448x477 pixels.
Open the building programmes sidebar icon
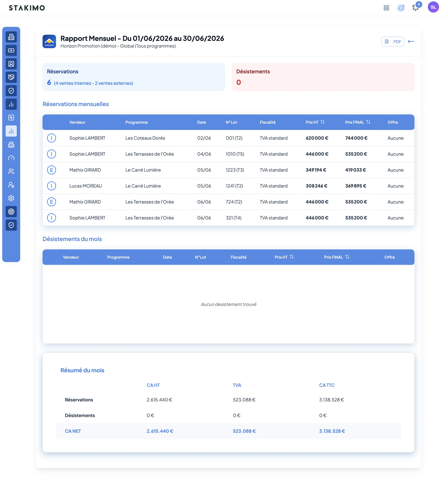coord(11,37)
